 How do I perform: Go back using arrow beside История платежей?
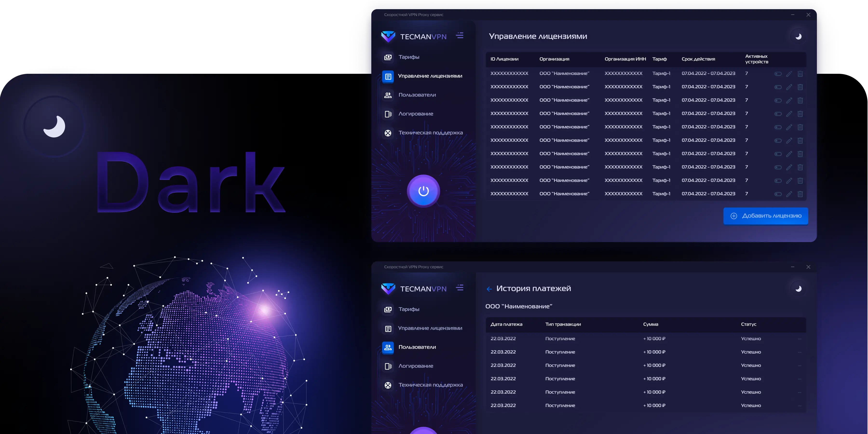pyautogui.click(x=489, y=289)
